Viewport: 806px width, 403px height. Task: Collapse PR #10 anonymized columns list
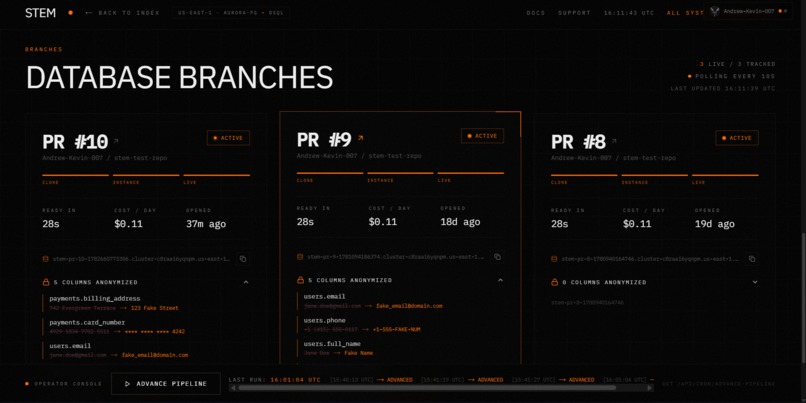(x=246, y=282)
